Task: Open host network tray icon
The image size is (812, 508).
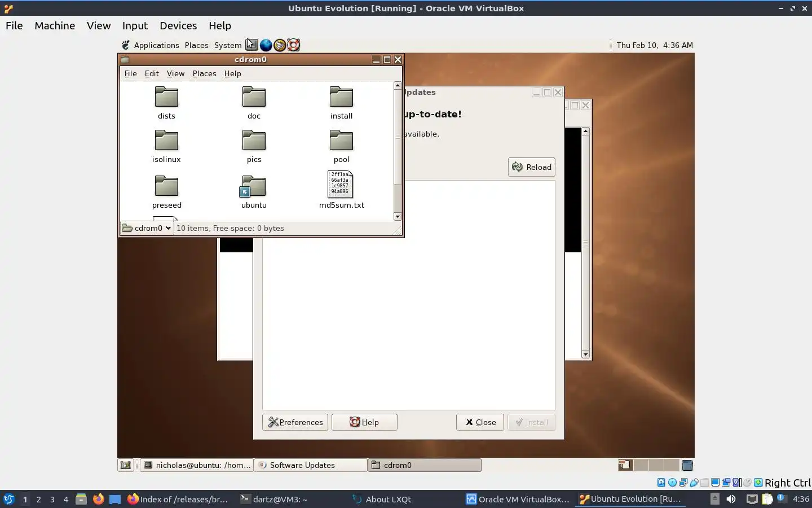Action: click(x=752, y=499)
